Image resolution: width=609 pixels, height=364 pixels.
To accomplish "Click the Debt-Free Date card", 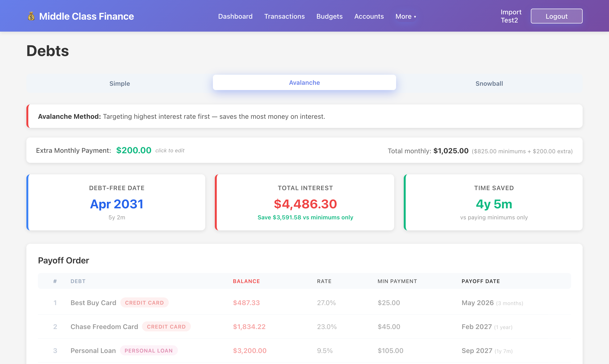I will (117, 202).
